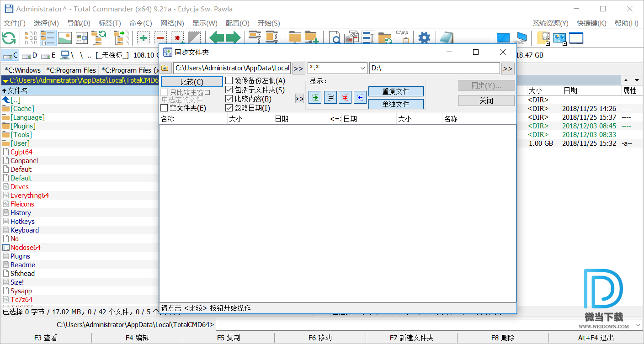The image size is (644, 344).
Task: Uncheck the compare content checkbox (比较内容)
Action: 229,99
